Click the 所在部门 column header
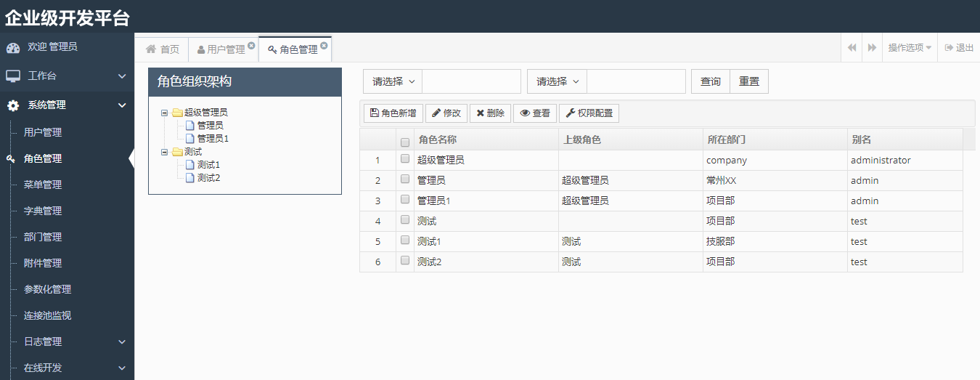The width and height of the screenshot is (980, 380). (775, 140)
